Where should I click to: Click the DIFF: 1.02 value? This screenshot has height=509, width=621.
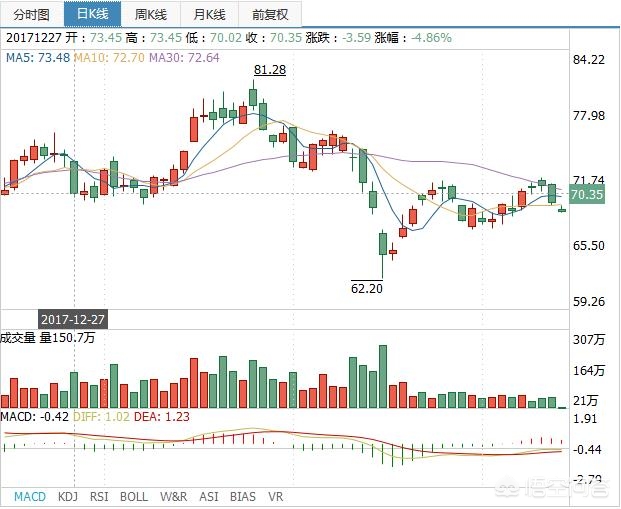pyautogui.click(x=102, y=417)
